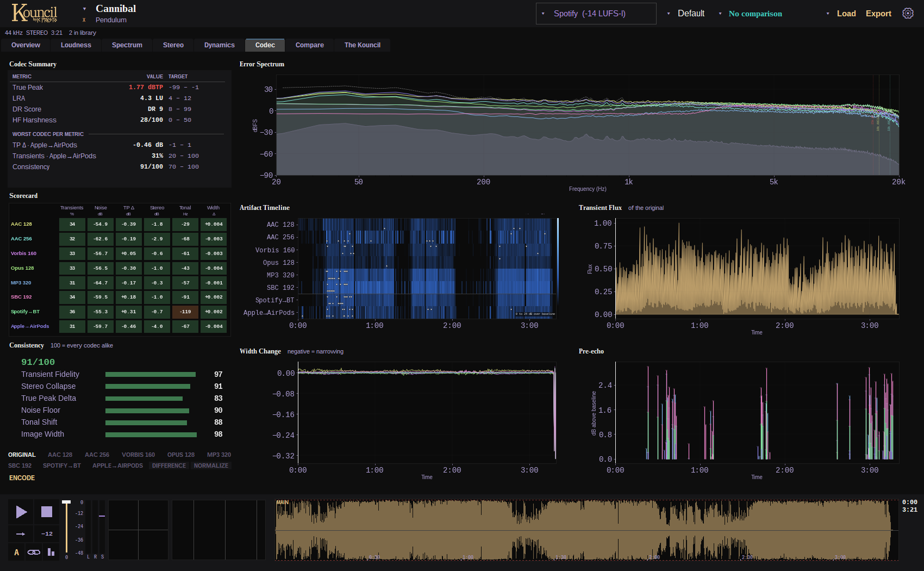Click the True Peak 1.77 dBTP value
The width and height of the screenshot is (924, 571).
click(x=146, y=87)
